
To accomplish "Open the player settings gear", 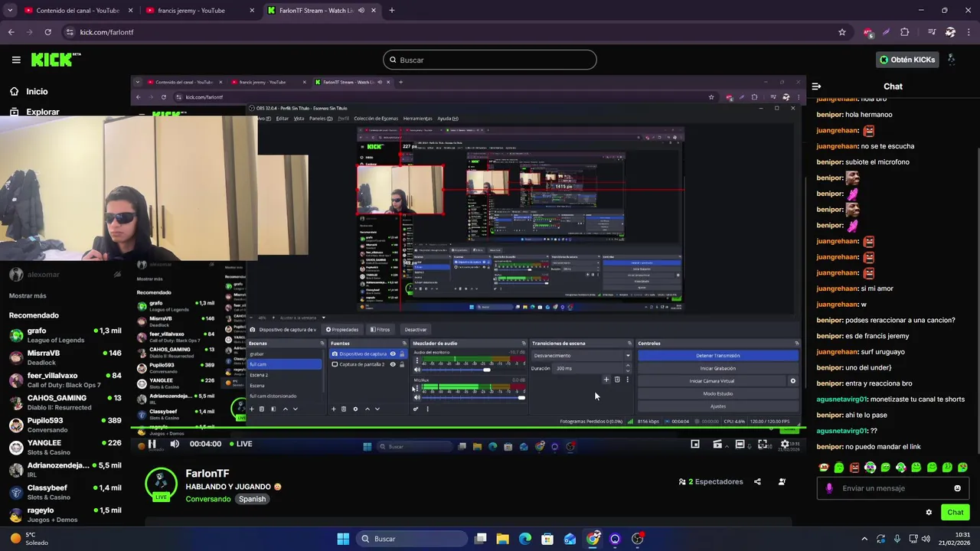I will coord(785,444).
